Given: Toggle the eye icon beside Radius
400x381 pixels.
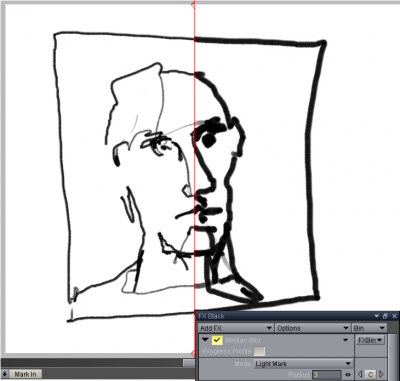Looking at the screenshot, I should tap(348, 375).
